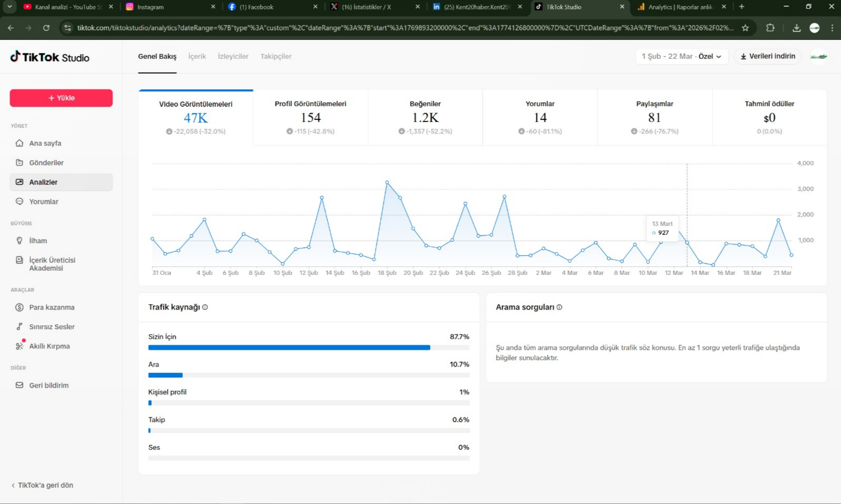
Task: Click Geri bildirim envelope icon
Action: tap(19, 385)
